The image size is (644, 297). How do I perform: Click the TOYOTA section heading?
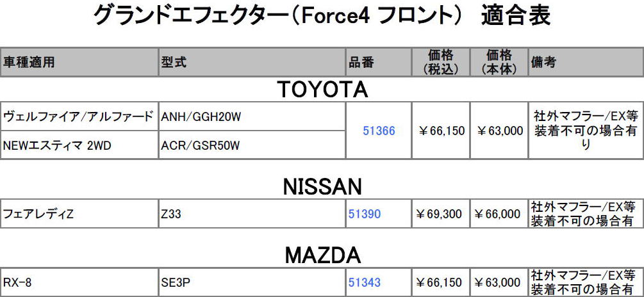(x=322, y=90)
